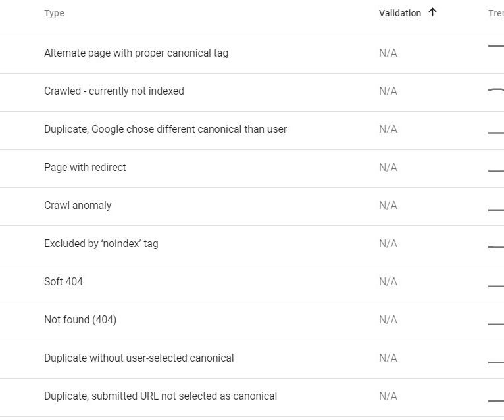This screenshot has width=504, height=420.
Task: Select 'Duplicate without user-selected canonical' row
Action: click(139, 358)
